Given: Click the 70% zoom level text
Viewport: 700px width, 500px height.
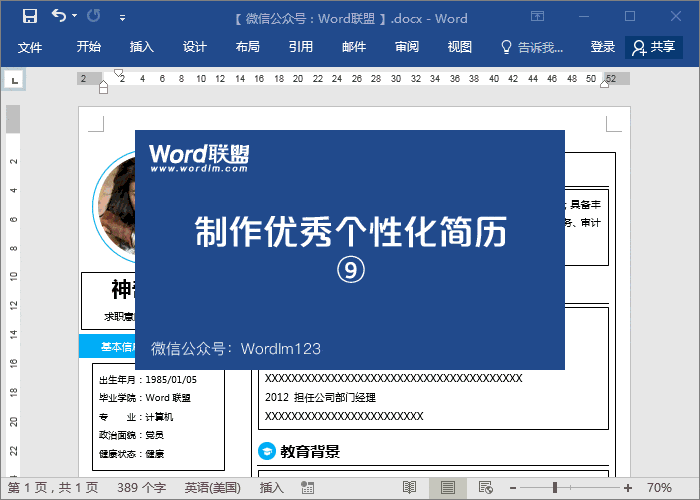Looking at the screenshot, I should click(659, 488).
